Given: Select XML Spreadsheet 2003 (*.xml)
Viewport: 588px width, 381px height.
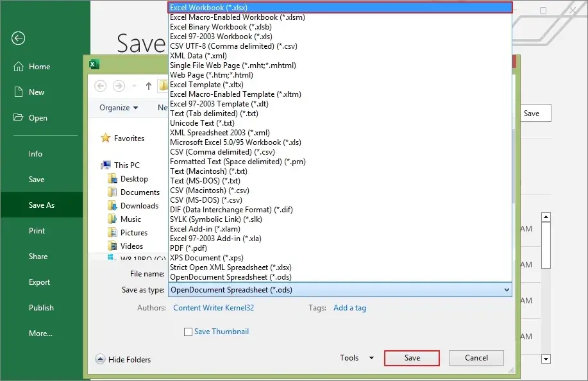Looking at the screenshot, I should 340,133.
